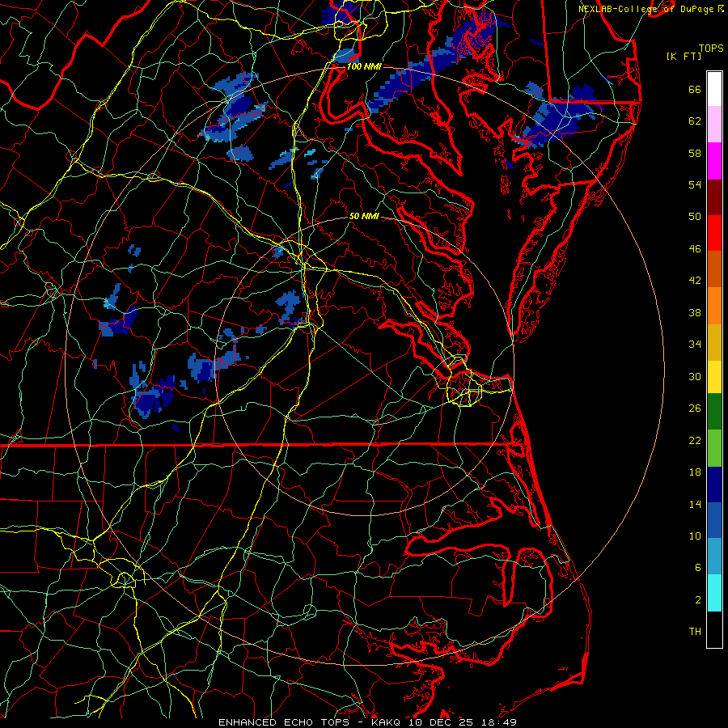The image size is (728, 728).
Task: Click the white 66 kft color swatch
Action: tap(714, 89)
